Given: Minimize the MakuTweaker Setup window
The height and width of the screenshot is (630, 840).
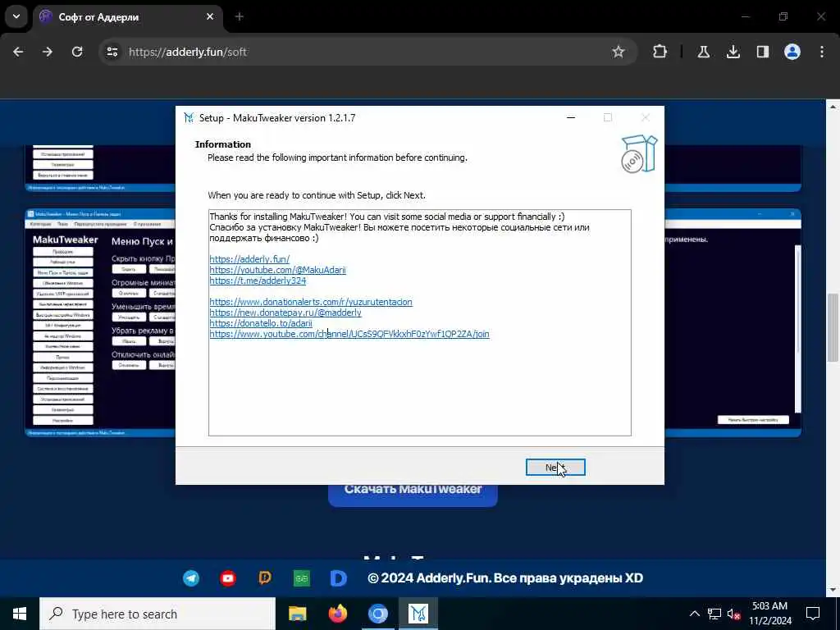Looking at the screenshot, I should 571,118.
